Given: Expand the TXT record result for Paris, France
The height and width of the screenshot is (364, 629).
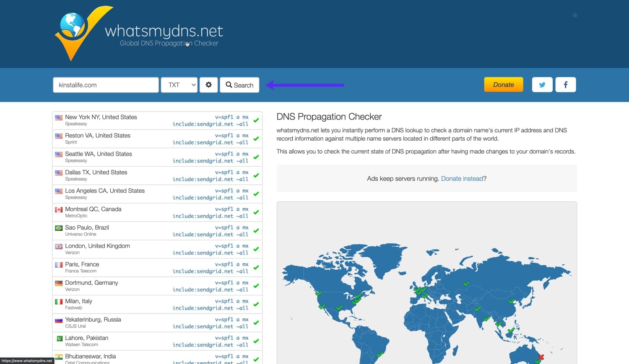Looking at the screenshot, I should click(157, 267).
